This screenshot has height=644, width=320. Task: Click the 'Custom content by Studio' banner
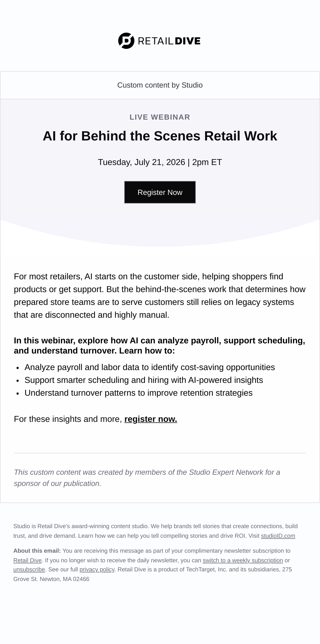[160, 85]
